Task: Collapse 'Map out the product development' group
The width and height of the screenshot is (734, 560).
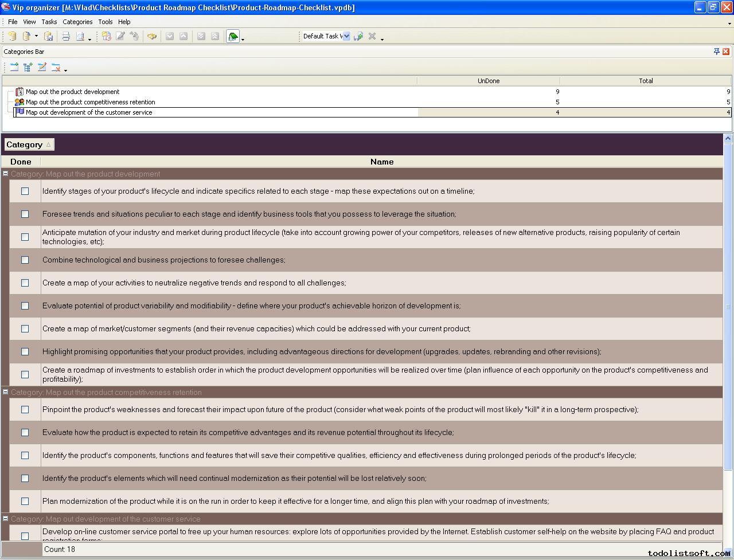Action: [6, 174]
